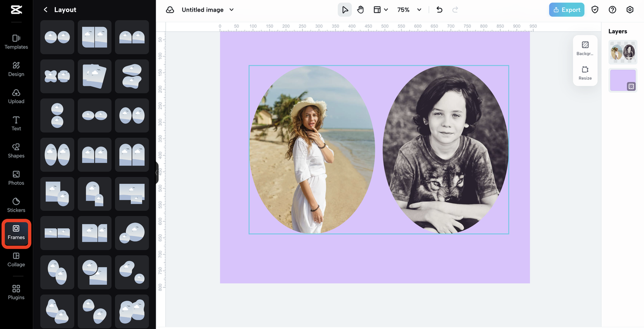The image size is (644, 329).
Task: Click the Export button
Action: tap(567, 10)
